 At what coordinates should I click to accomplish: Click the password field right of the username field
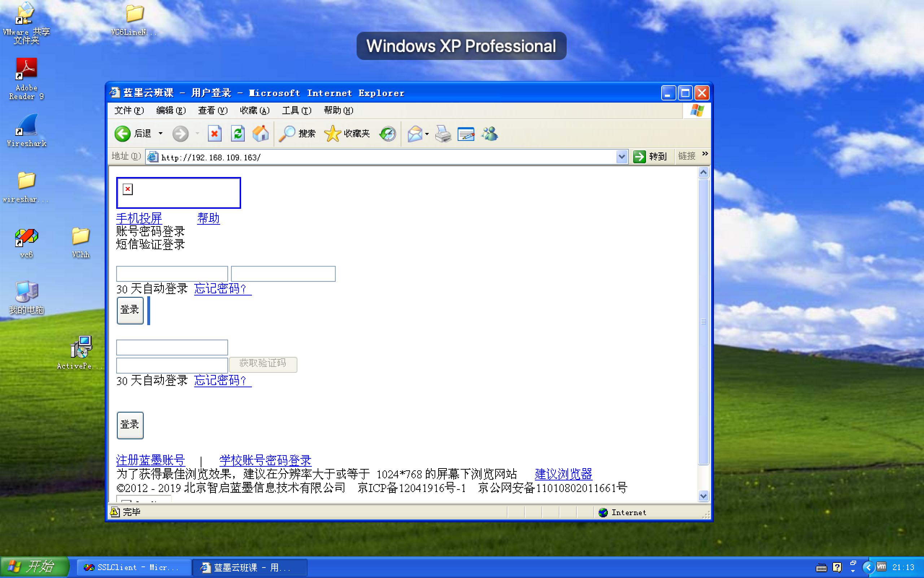click(x=283, y=274)
